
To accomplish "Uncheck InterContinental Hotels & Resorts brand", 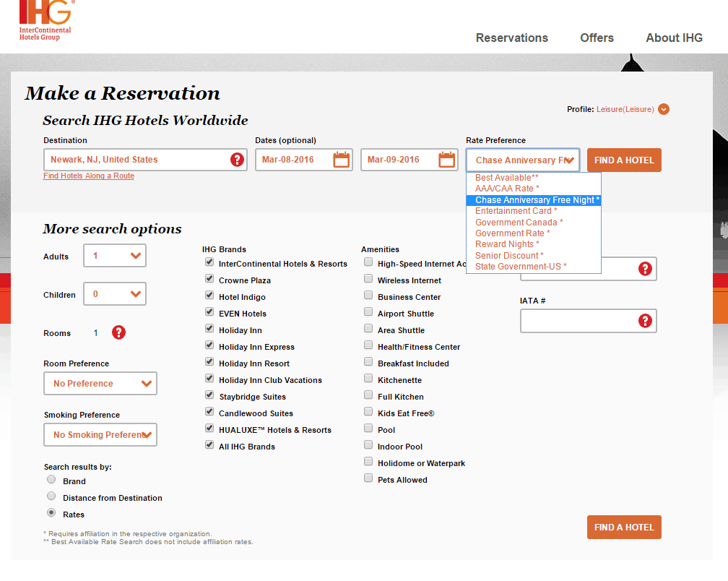I will click(210, 262).
